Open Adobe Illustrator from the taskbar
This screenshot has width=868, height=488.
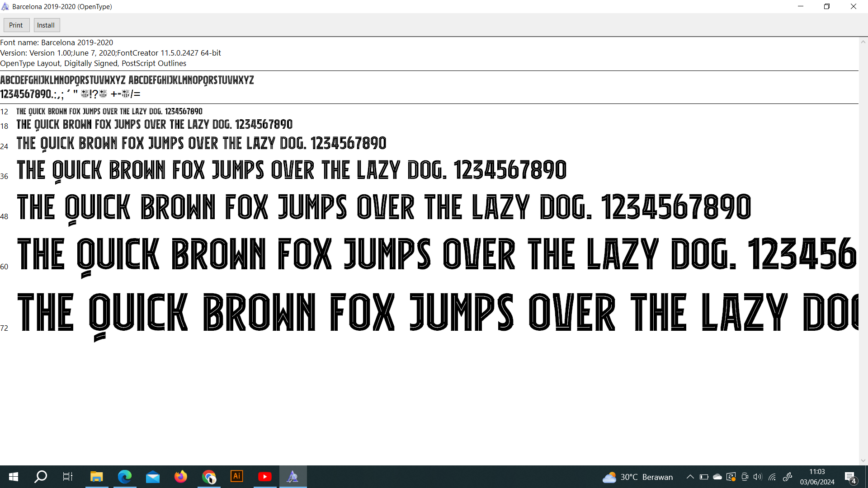[237, 477]
